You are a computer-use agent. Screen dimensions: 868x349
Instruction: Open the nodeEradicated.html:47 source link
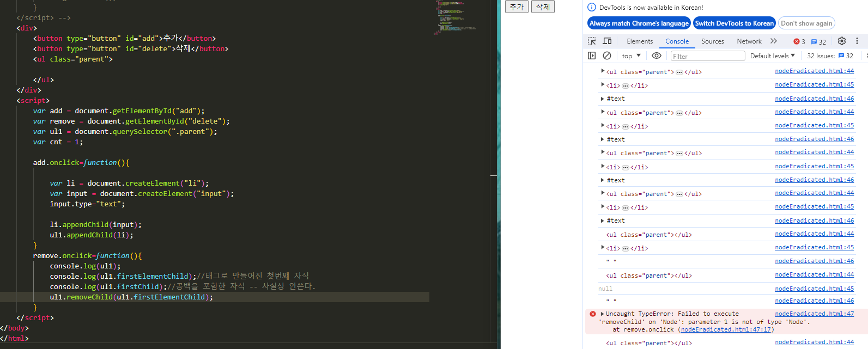(x=815, y=314)
